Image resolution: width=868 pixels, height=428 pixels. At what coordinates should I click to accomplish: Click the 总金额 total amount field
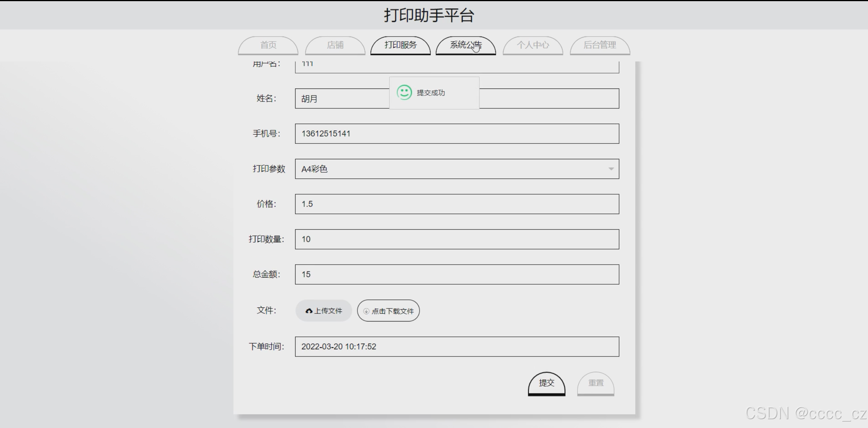coord(457,275)
